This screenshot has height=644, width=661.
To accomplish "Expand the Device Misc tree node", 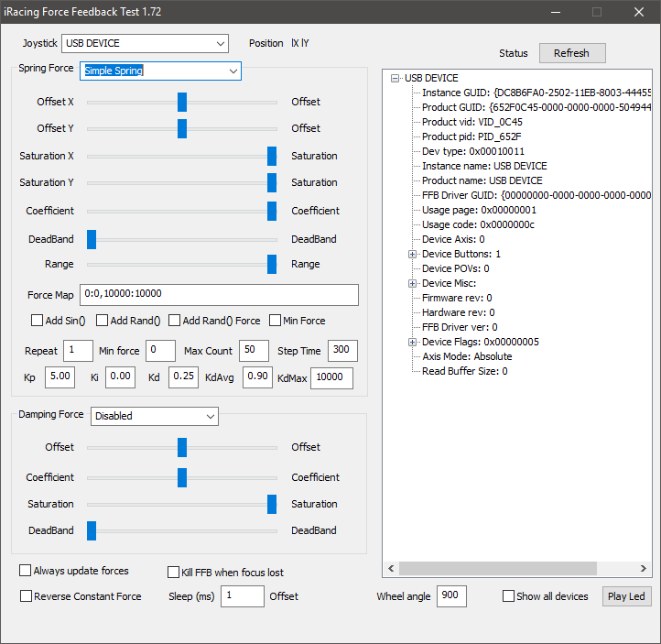I will coord(412,283).
